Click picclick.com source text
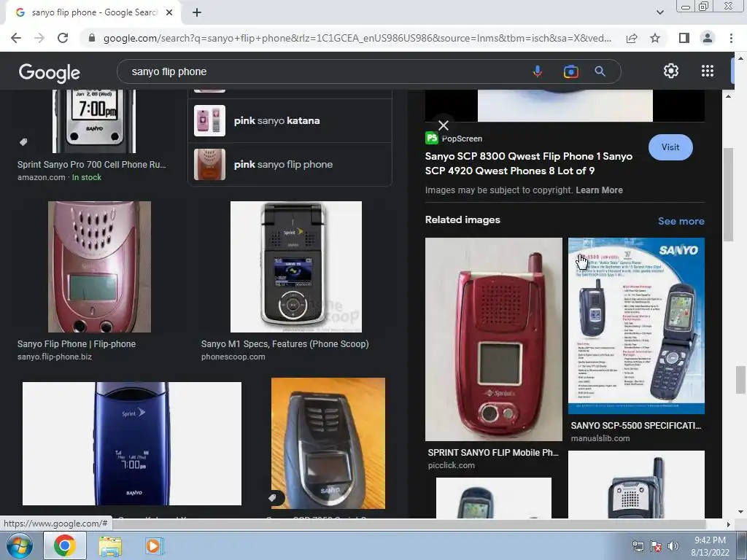Image resolution: width=747 pixels, height=560 pixels. pos(451,465)
